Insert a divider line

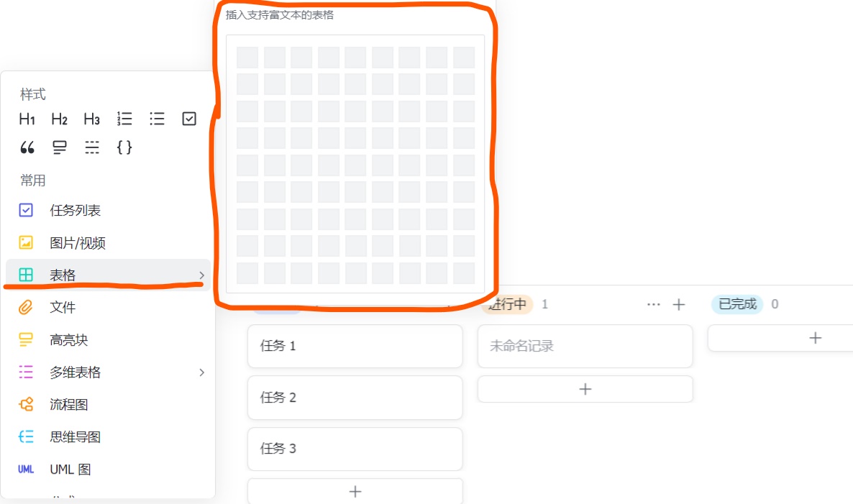pyautogui.click(x=92, y=148)
